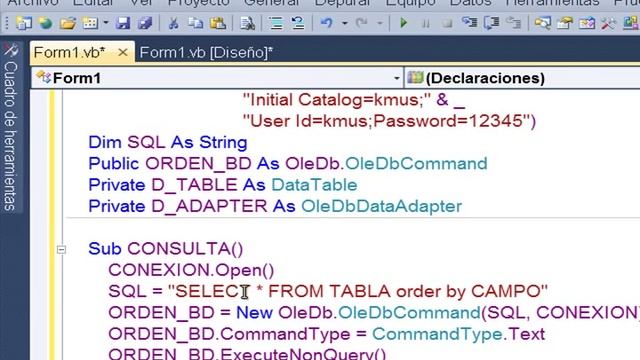Click the greyed Redo arrow
The height and width of the screenshot is (360, 640).
pos(362,23)
